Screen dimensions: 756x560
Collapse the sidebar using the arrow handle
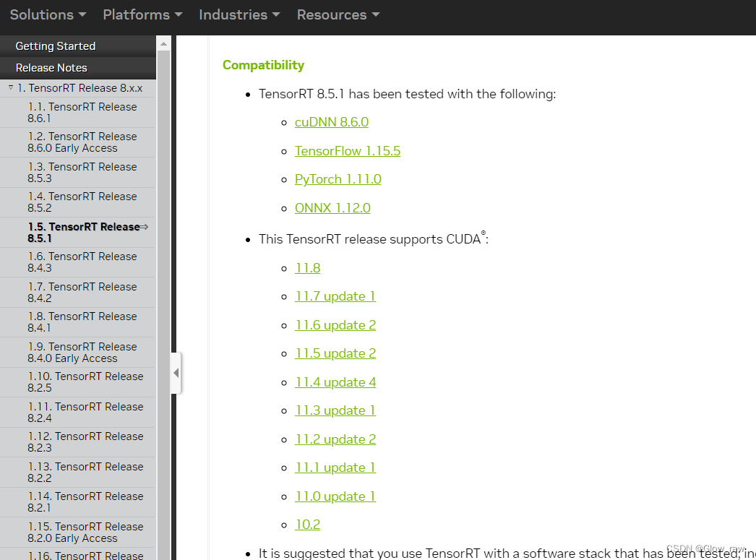pos(176,373)
